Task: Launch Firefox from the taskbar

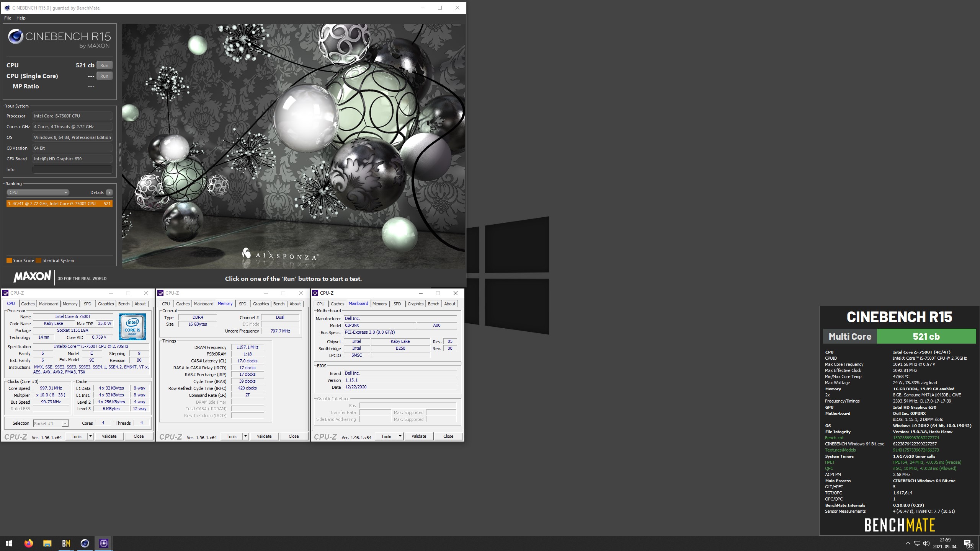Action: (28, 543)
